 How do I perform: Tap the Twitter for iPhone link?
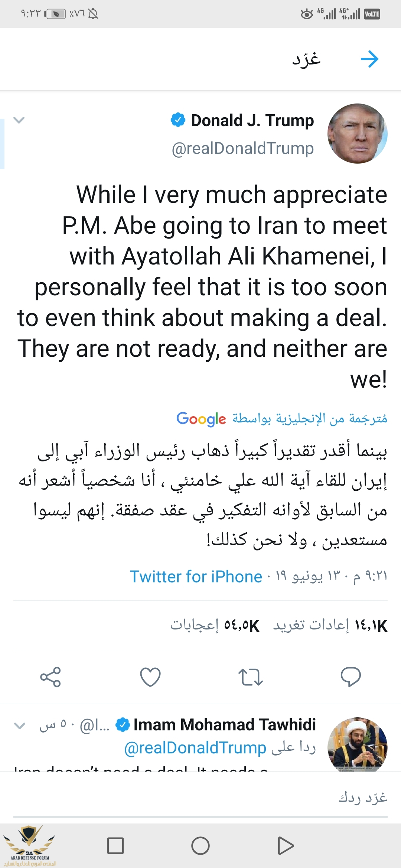pos(196,577)
